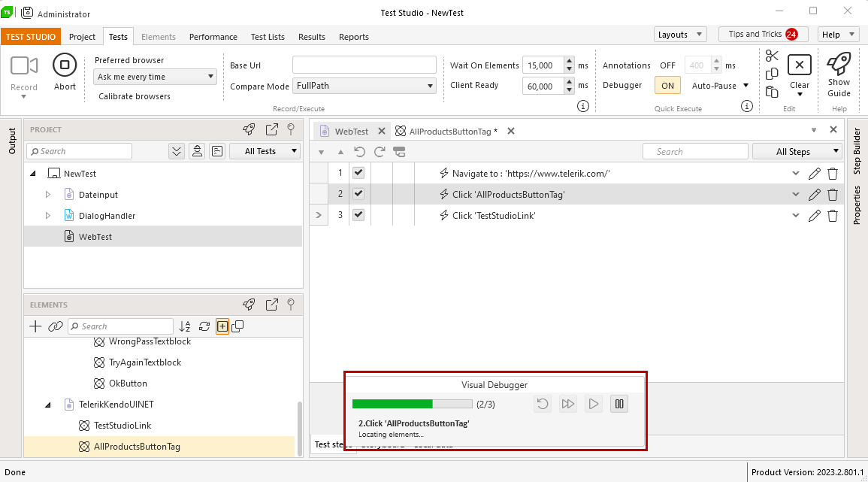868x482 pixels.
Task: Open the Results ribbon tab
Action: tap(312, 37)
